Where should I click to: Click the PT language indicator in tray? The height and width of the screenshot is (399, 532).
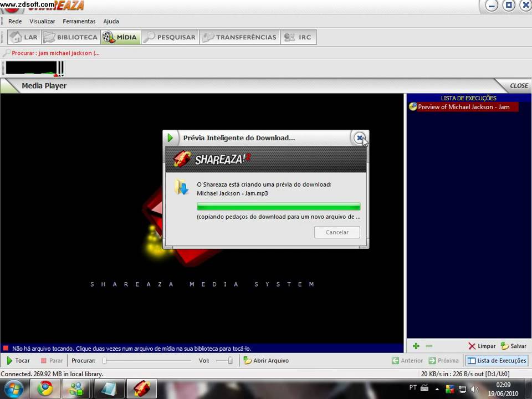(x=412, y=387)
